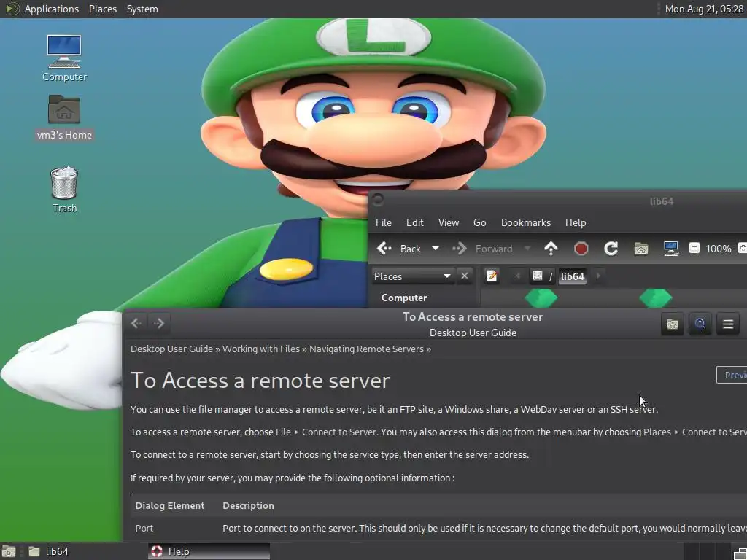
Task: Click the second green folder in lib64
Action: click(656, 298)
